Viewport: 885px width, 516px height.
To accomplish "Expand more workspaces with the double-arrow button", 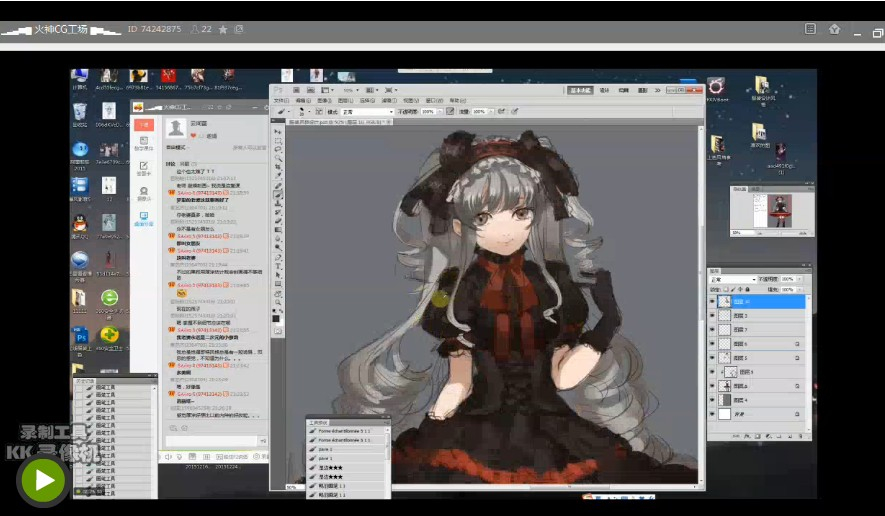I will pos(658,90).
